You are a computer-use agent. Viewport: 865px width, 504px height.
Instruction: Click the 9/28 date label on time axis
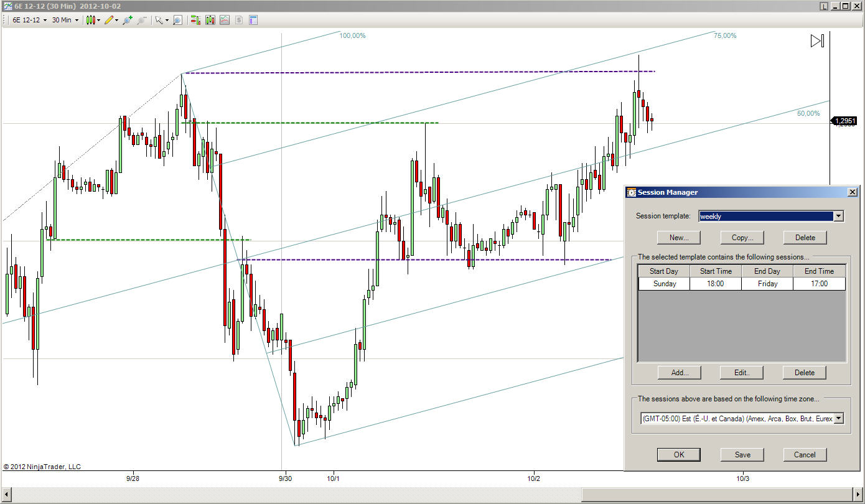point(133,479)
